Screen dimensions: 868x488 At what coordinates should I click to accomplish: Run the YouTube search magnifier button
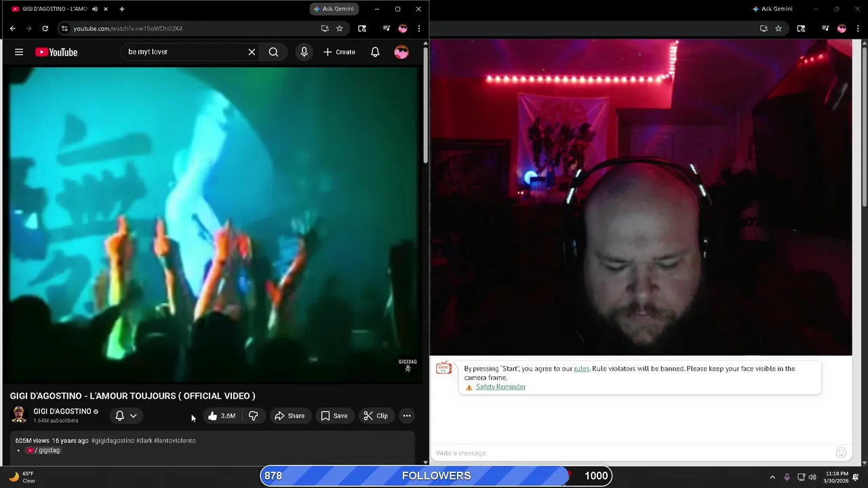click(x=273, y=52)
